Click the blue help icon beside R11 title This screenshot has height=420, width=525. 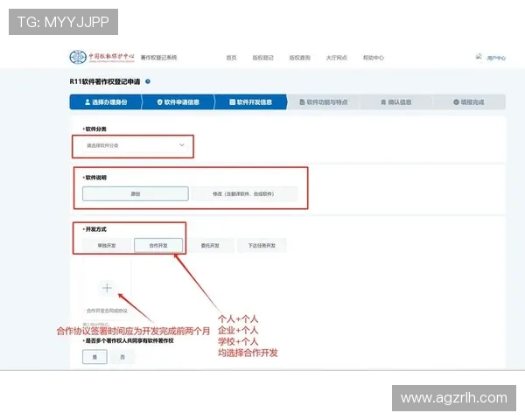(148, 81)
